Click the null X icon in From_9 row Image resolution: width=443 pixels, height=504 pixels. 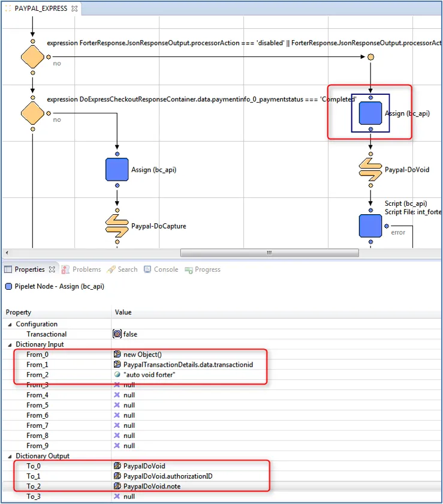(117, 445)
